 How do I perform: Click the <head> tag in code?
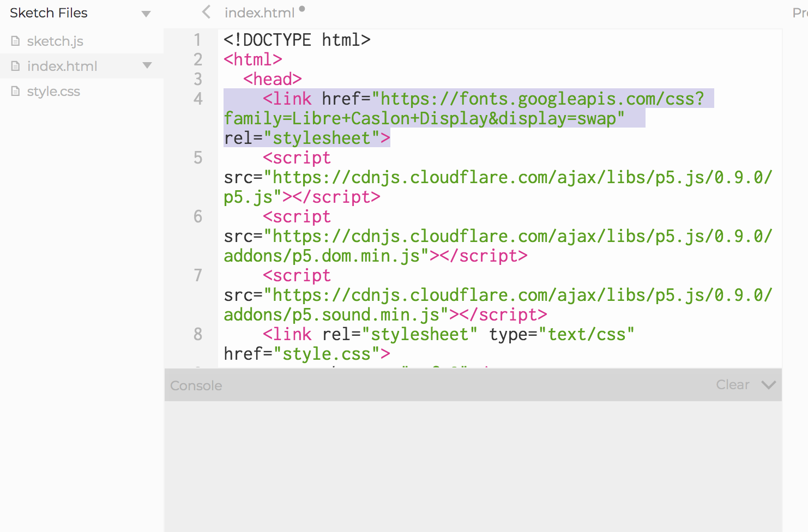(x=273, y=79)
